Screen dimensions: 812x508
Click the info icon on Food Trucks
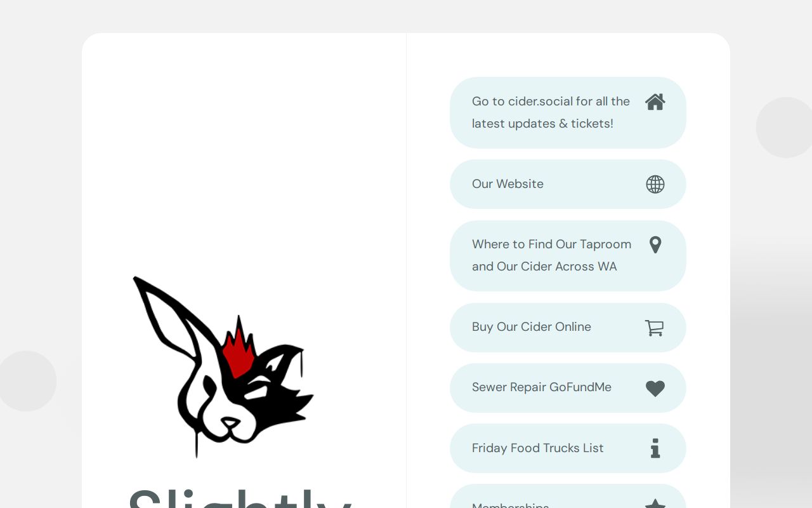[655, 448]
